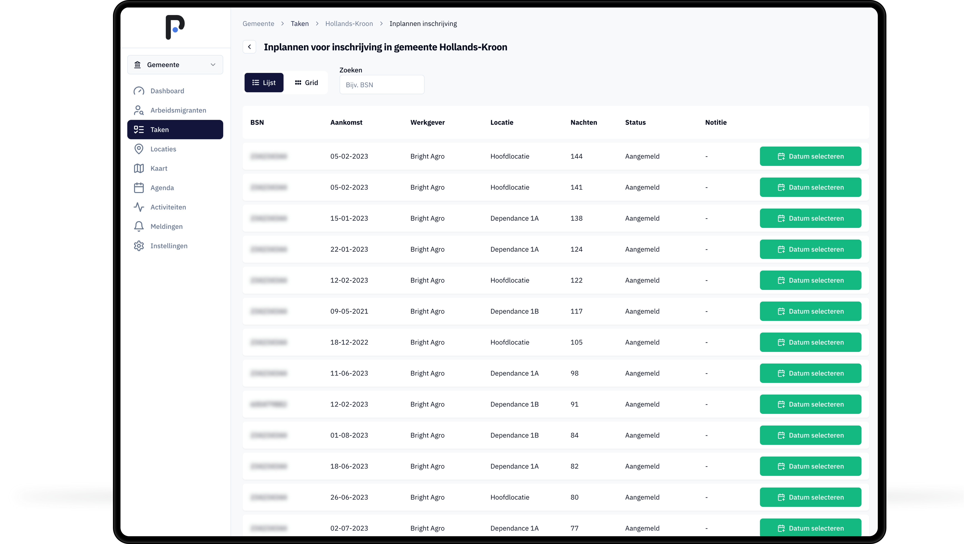
Task: Click Bright Agro in 26-06-2023 row
Action: (427, 497)
